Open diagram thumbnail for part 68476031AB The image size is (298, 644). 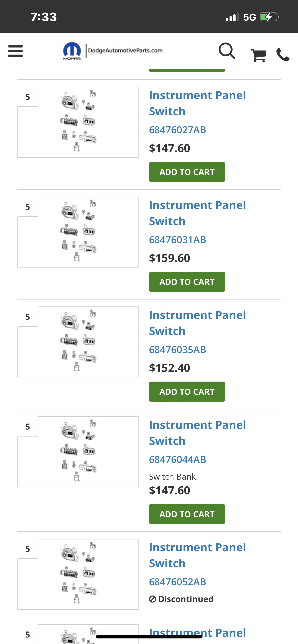pyautogui.click(x=78, y=232)
